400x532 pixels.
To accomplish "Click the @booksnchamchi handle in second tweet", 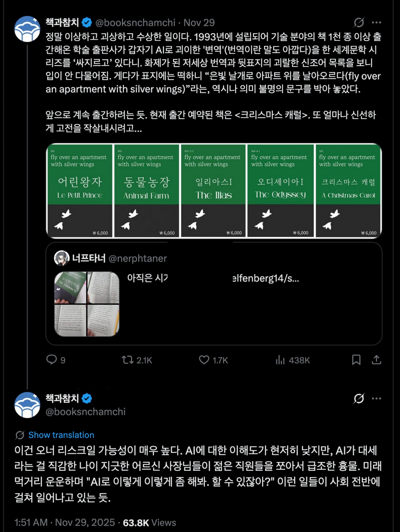I will pyautogui.click(x=85, y=412).
